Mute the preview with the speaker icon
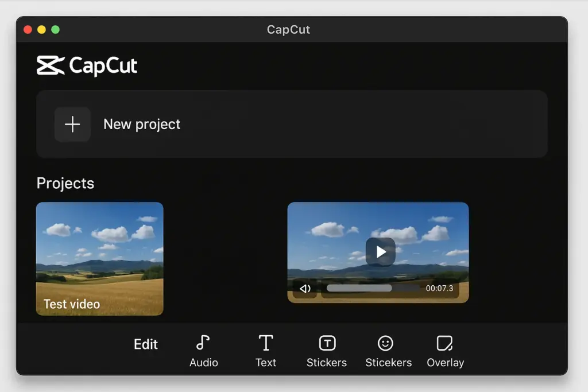Screen dimensions: 588x392 (305, 288)
